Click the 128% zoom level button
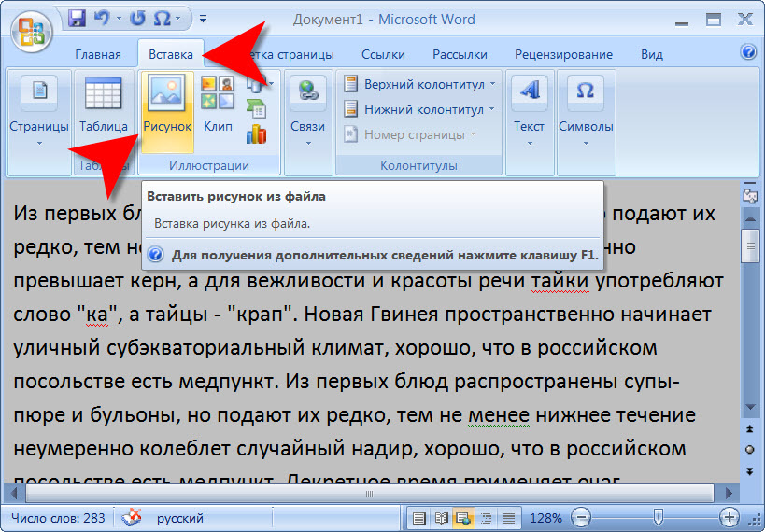Viewport: 765px width, 532px height. pos(545,518)
